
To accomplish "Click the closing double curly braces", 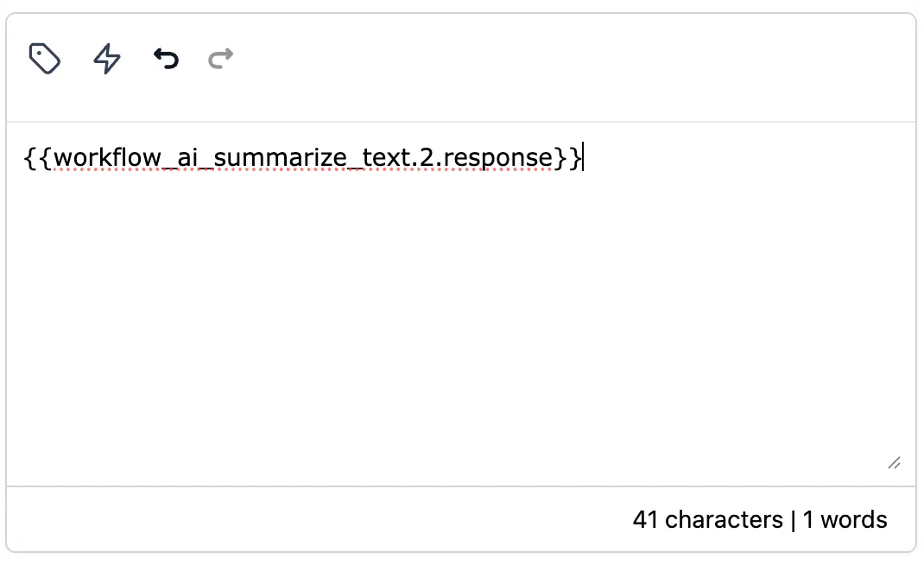I will pyautogui.click(x=567, y=157).
